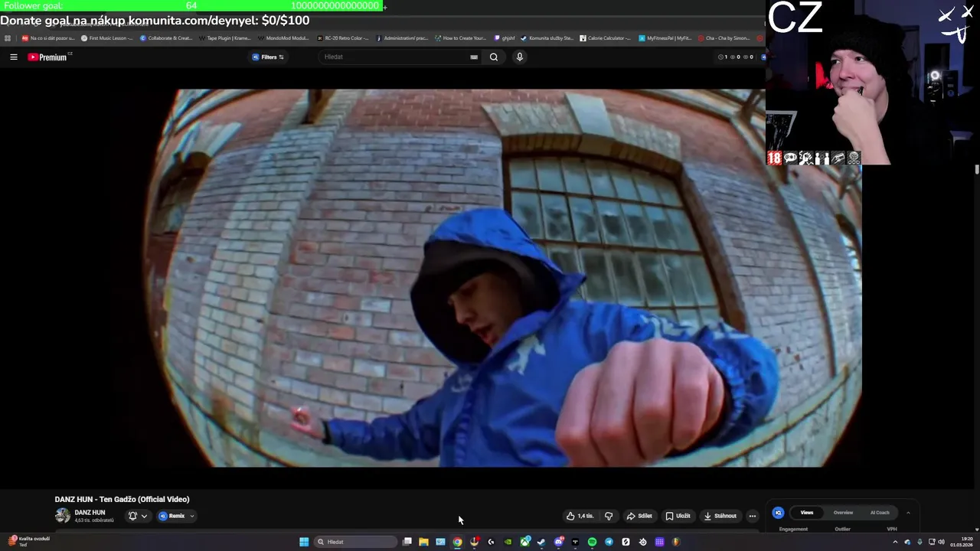Open Discord in the taskbar
This screenshot has width=980, height=551.
(558, 542)
